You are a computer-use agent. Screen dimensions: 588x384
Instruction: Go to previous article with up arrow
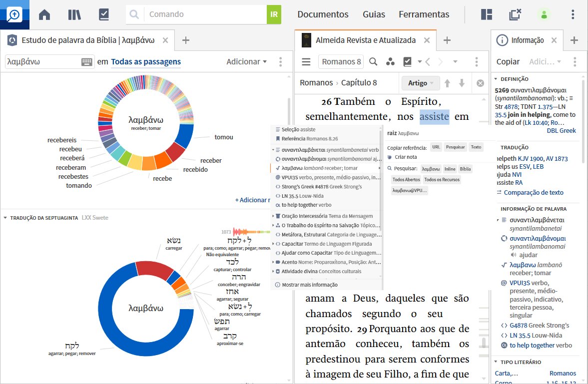click(447, 83)
